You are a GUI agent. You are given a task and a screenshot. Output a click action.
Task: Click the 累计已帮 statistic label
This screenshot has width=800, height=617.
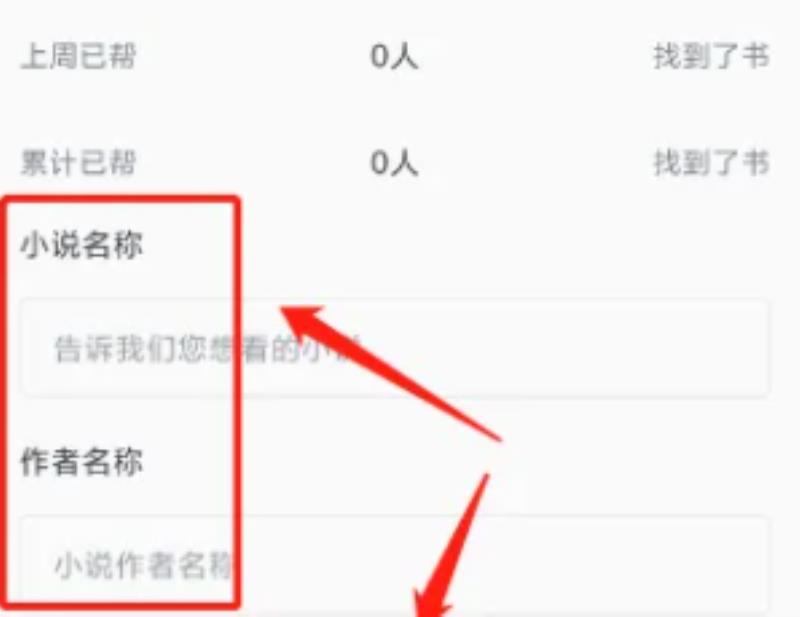click(x=79, y=163)
